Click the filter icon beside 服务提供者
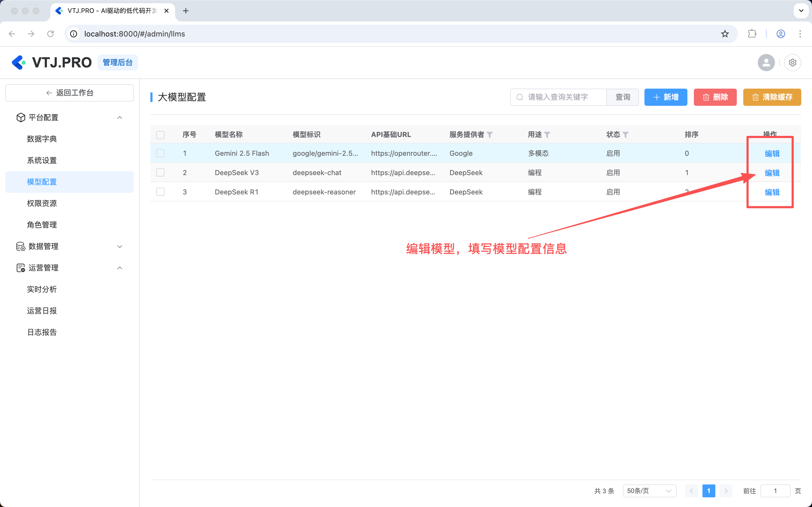 pyautogui.click(x=490, y=135)
